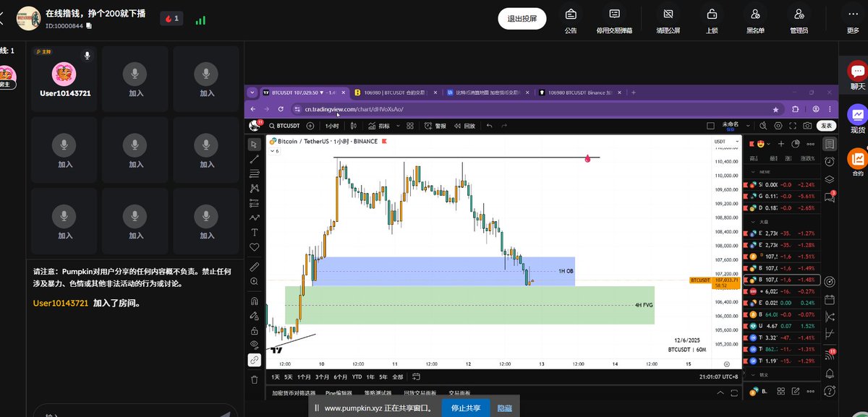
Task: Toggle the magnet mode tool
Action: pyautogui.click(x=254, y=301)
